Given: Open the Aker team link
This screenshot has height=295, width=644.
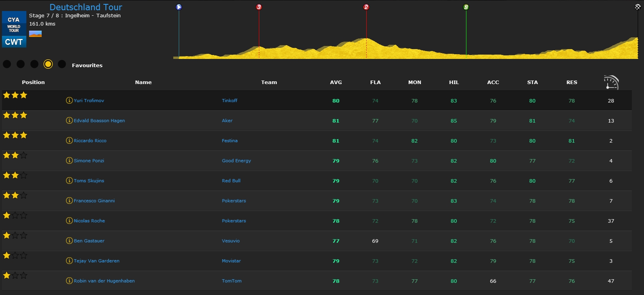Looking at the screenshot, I should [x=227, y=121].
